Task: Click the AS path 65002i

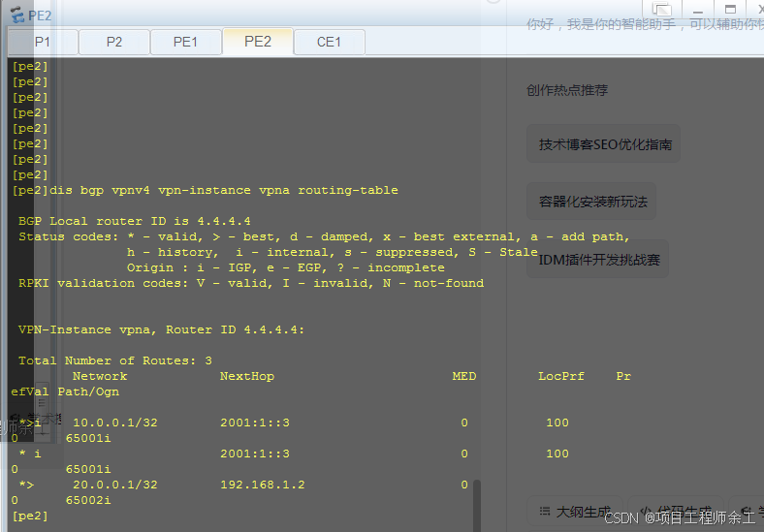Action: (88, 500)
